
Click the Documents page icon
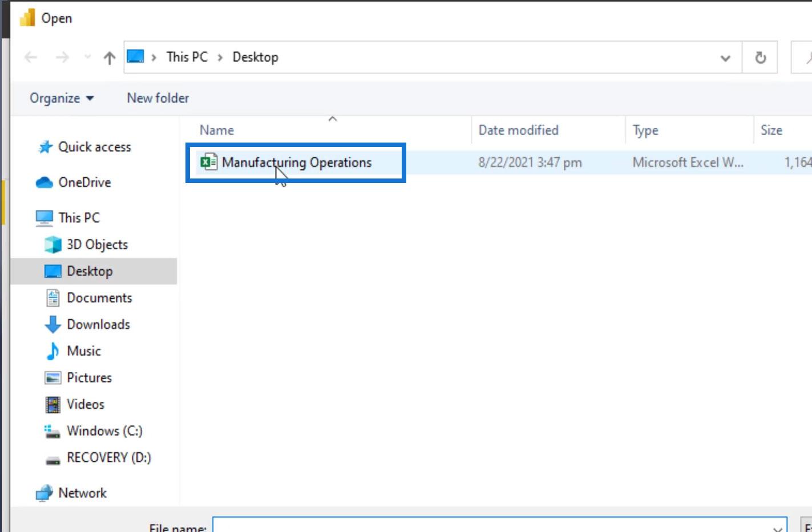[x=52, y=298]
